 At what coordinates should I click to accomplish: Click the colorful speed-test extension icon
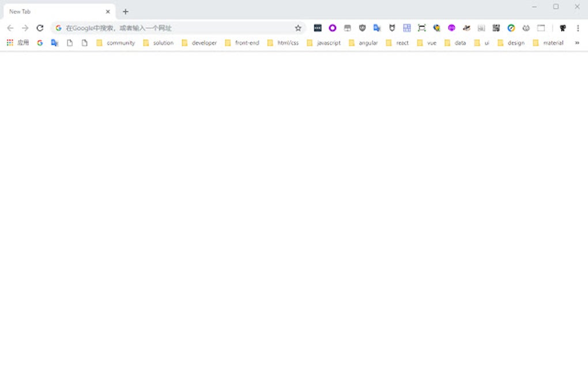click(511, 27)
